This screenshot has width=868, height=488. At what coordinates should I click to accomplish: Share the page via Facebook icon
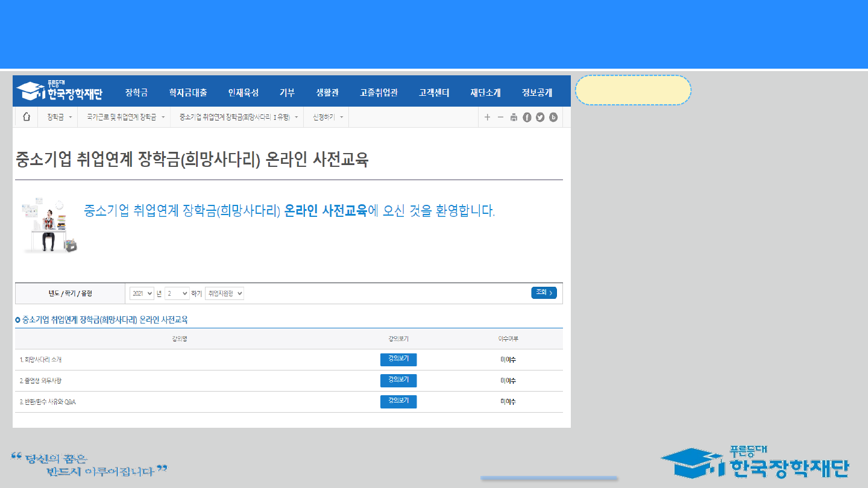(527, 117)
